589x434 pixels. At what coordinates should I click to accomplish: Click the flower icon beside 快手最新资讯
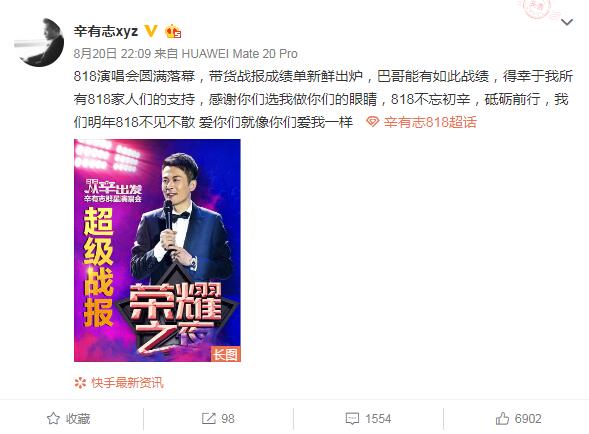click(80, 383)
